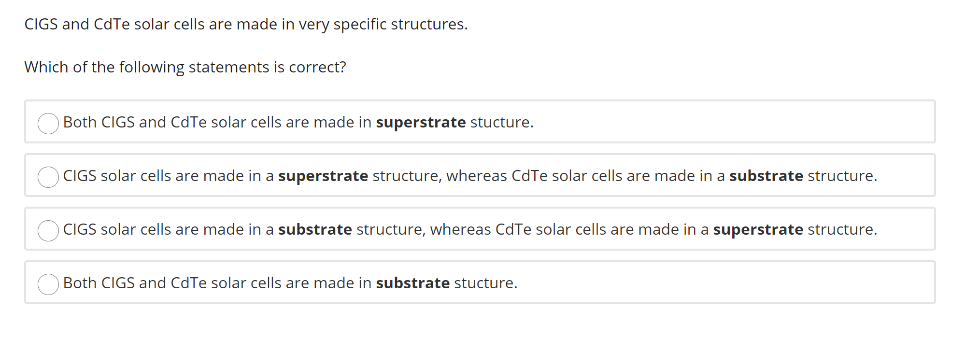Click the bolded word 'superstrate' in option one
Image resolution: width=980 pixels, height=338 pixels.
tap(421, 123)
